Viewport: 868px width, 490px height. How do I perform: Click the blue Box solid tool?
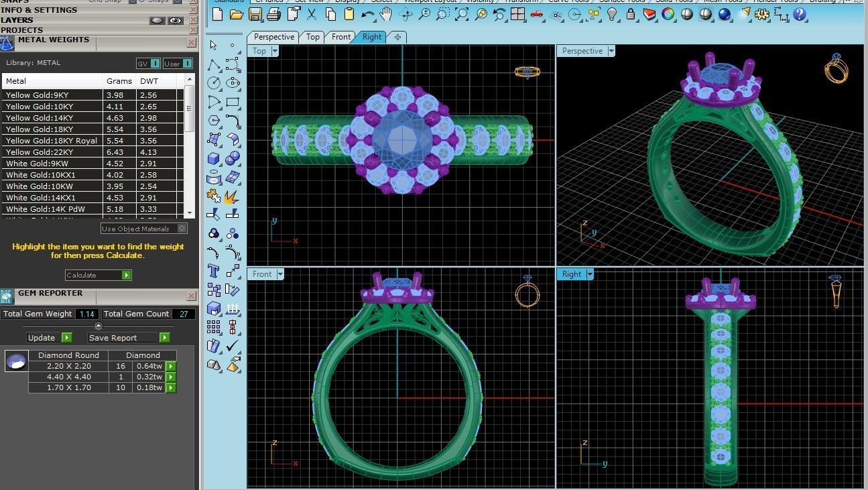(x=213, y=159)
